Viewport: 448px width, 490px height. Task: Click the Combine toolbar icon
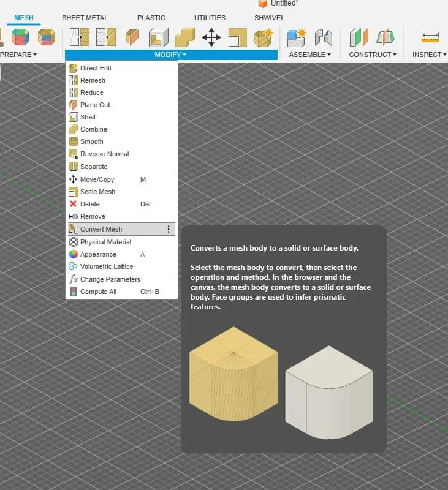point(185,37)
